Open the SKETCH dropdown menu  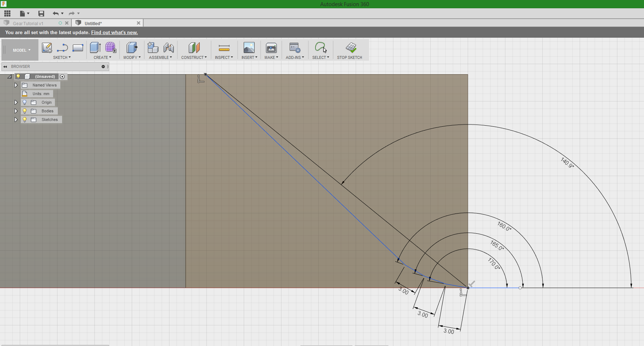[62, 57]
